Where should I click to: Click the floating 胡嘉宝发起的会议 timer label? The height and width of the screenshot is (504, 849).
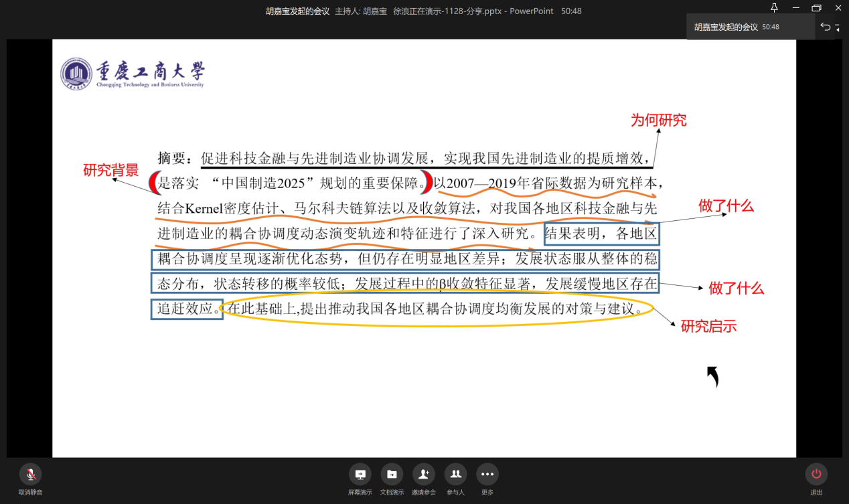[x=737, y=27]
